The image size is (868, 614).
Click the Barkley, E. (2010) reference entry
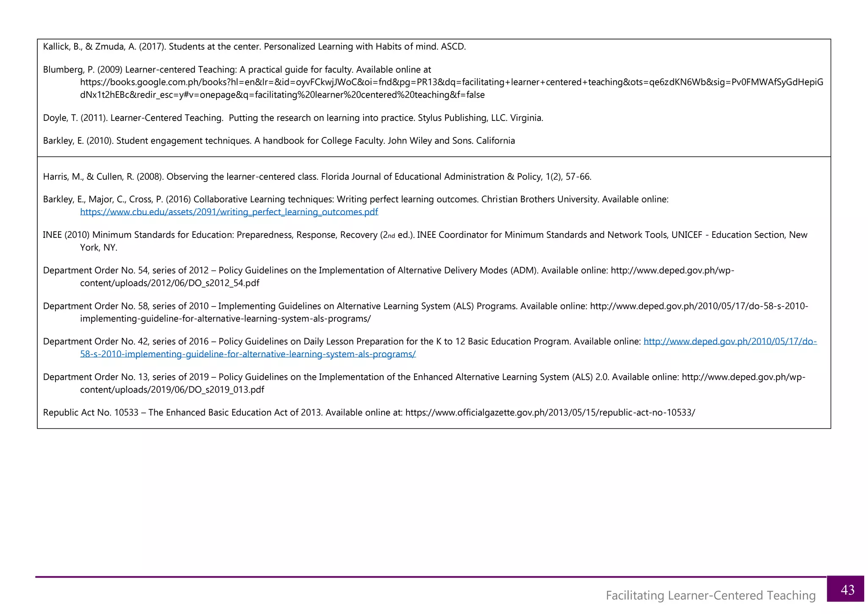278,141
